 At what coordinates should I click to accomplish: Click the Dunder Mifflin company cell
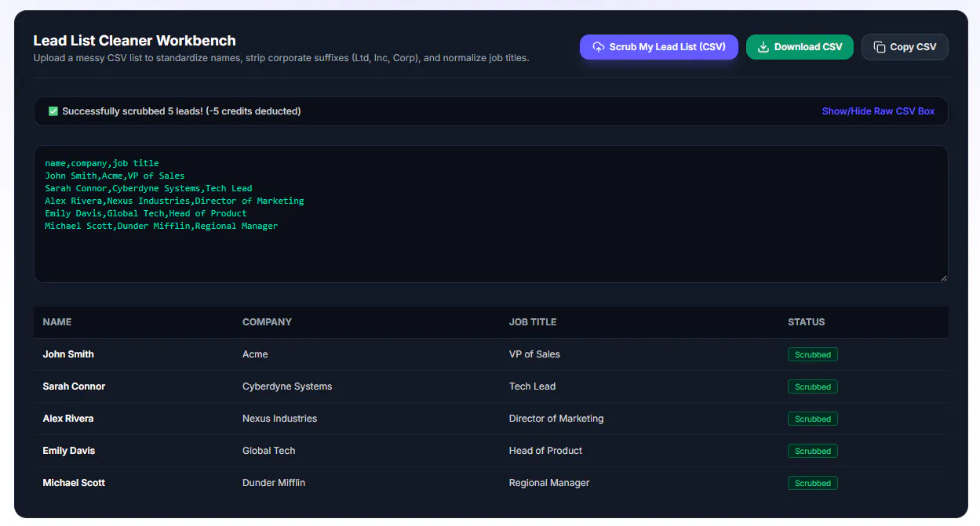274,483
